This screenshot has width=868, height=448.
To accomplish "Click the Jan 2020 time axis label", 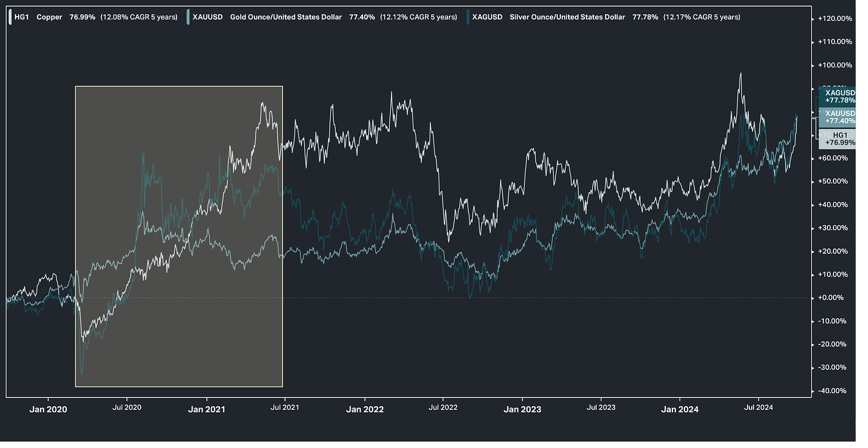I will point(48,409).
